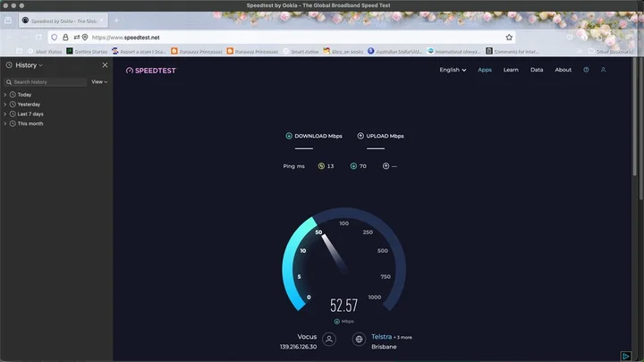The height and width of the screenshot is (362, 644).
Task: Go to the About page
Action: point(563,70)
